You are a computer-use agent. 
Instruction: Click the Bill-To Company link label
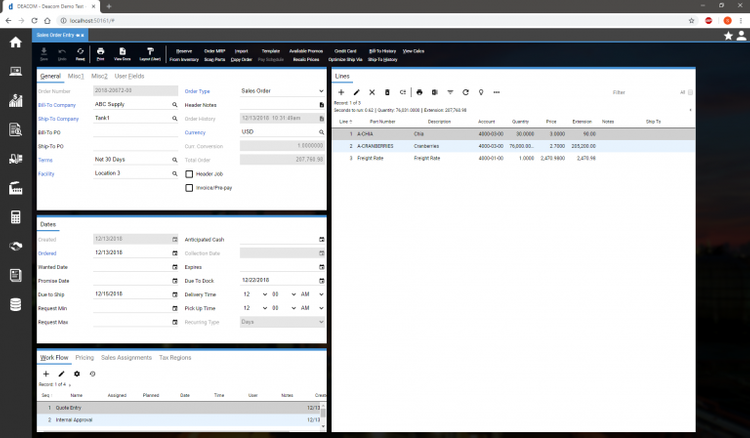pyautogui.click(x=57, y=105)
